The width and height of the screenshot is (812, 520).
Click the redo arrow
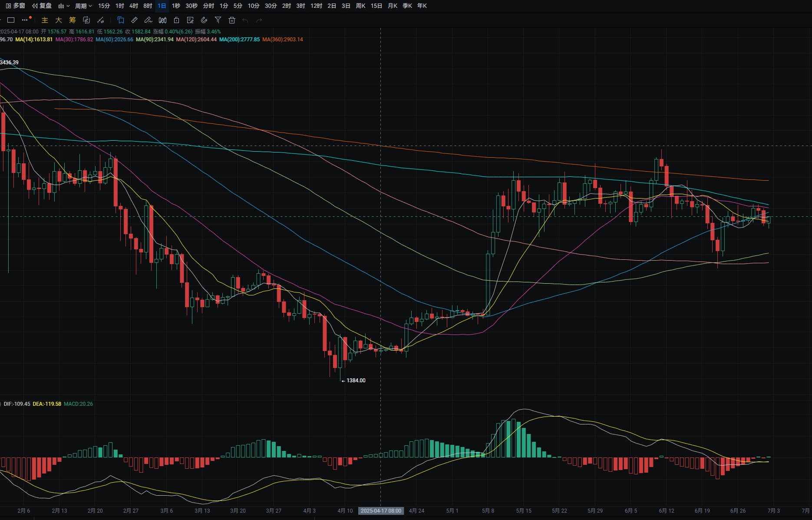tap(259, 20)
